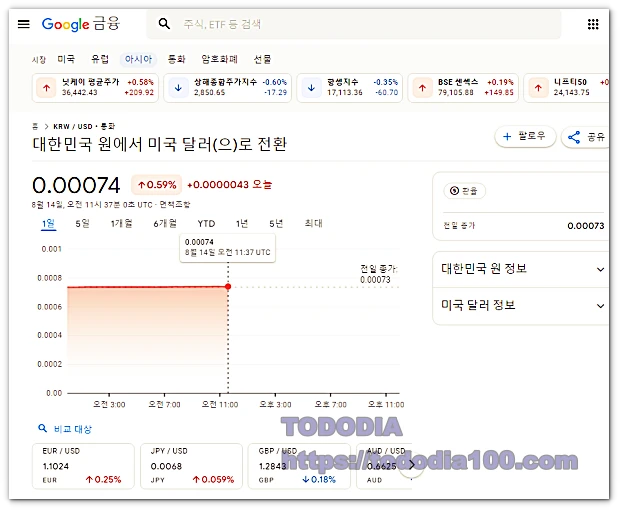Click the 팔로우 follow button

(x=525, y=137)
